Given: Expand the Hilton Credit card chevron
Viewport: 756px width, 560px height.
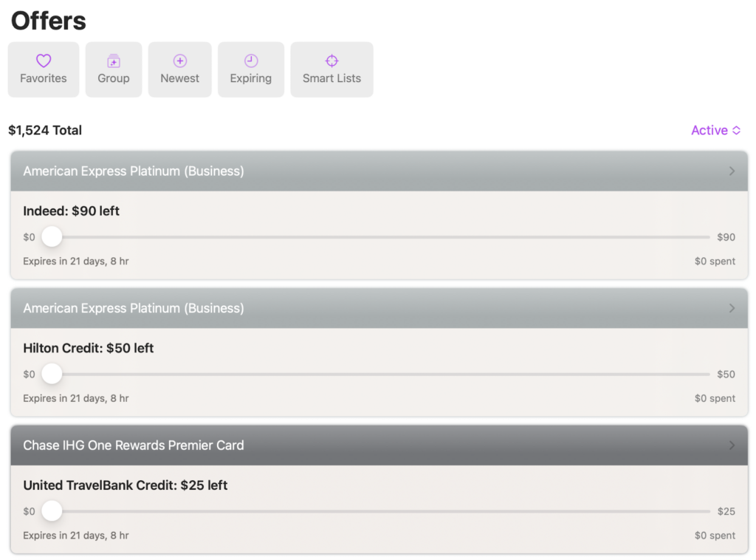Looking at the screenshot, I should point(732,308).
